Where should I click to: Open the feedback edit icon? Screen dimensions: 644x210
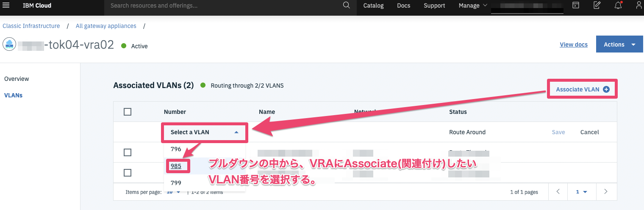click(x=597, y=6)
